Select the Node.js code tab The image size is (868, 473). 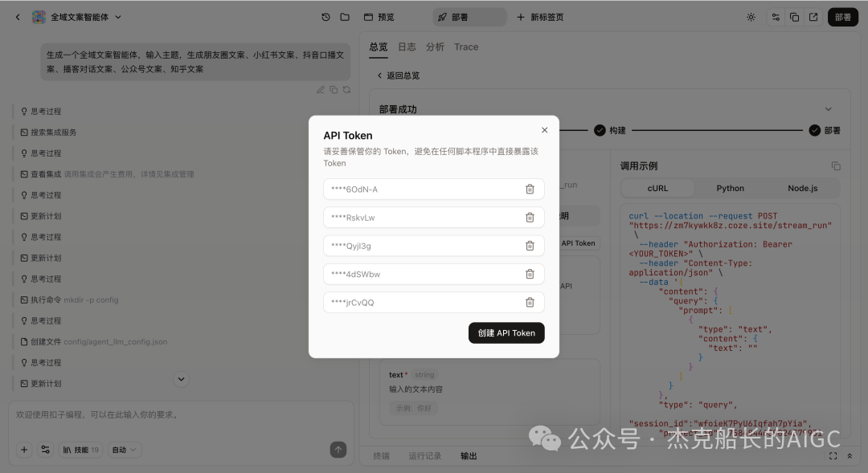803,188
